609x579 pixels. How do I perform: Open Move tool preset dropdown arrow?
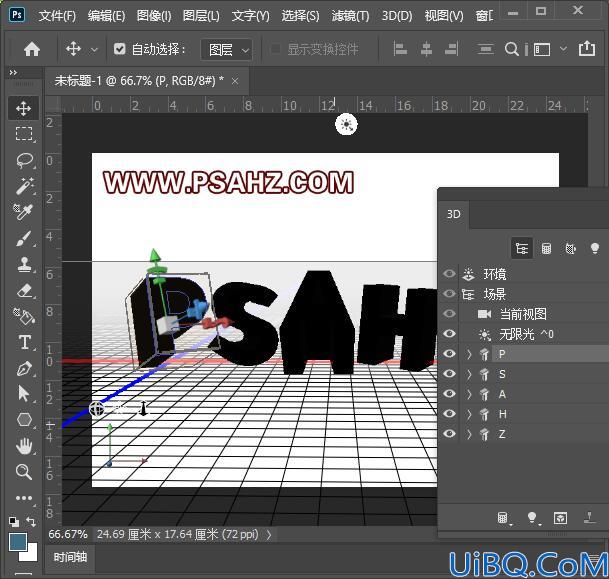pyautogui.click(x=94, y=50)
